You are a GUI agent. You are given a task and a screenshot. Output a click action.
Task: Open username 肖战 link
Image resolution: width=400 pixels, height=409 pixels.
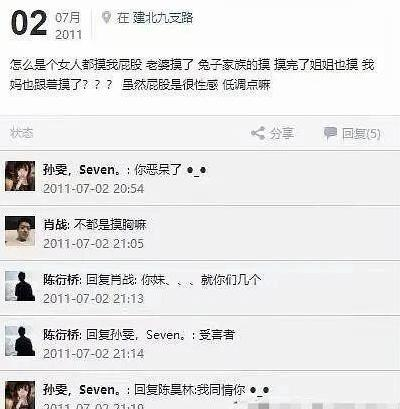click(55, 225)
